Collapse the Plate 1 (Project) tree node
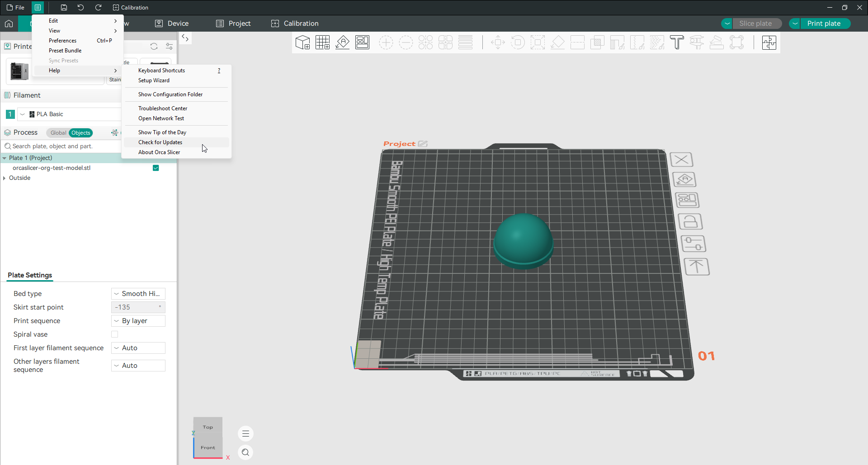Screen dimensions: 868x465 click(x=5, y=158)
